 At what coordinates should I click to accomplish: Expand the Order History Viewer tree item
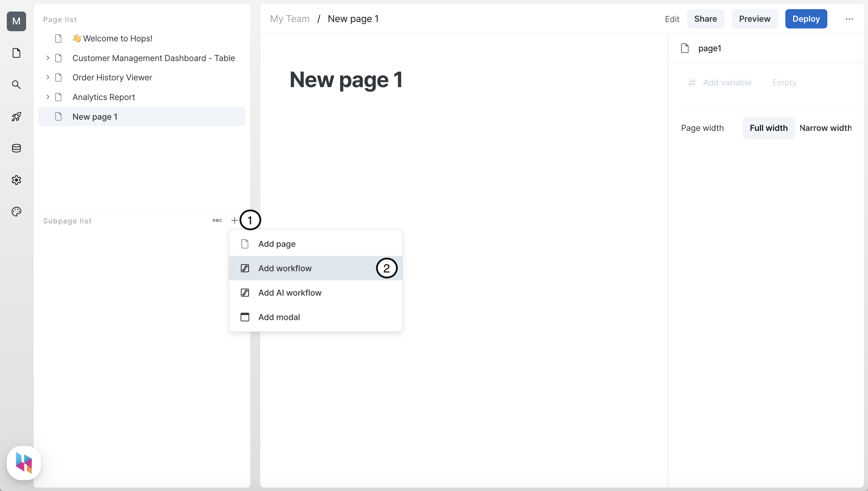pyautogui.click(x=48, y=78)
